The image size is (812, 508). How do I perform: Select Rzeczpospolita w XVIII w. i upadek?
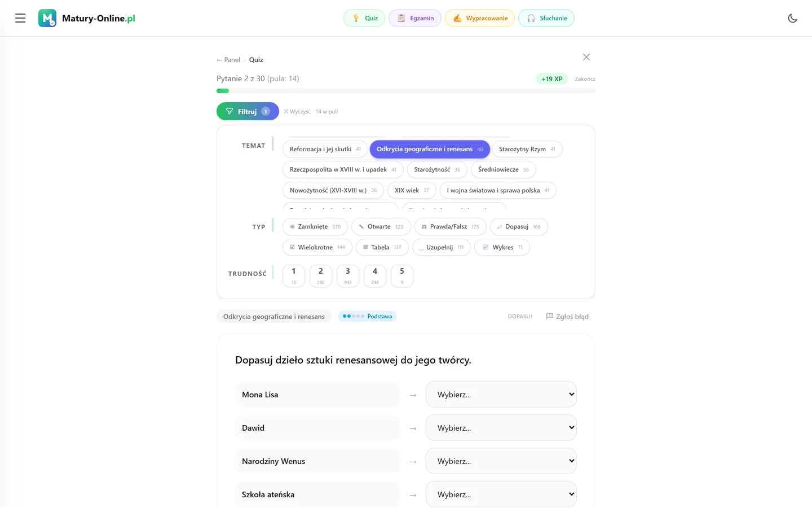(x=343, y=169)
